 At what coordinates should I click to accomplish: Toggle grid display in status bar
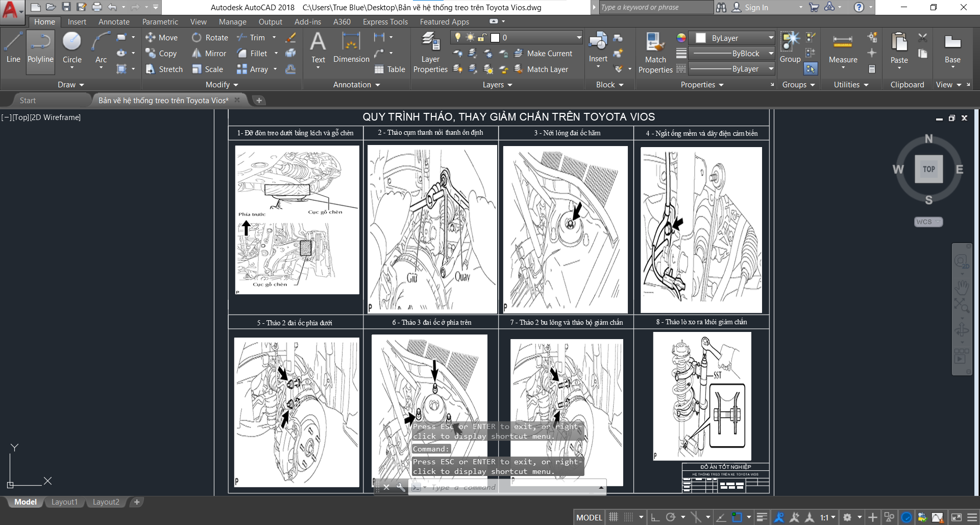(614, 517)
